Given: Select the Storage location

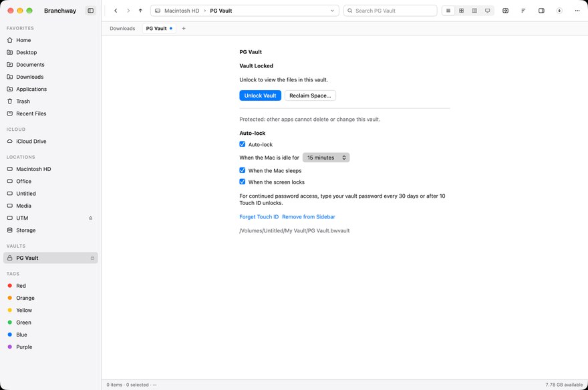Looking at the screenshot, I should pos(51,230).
